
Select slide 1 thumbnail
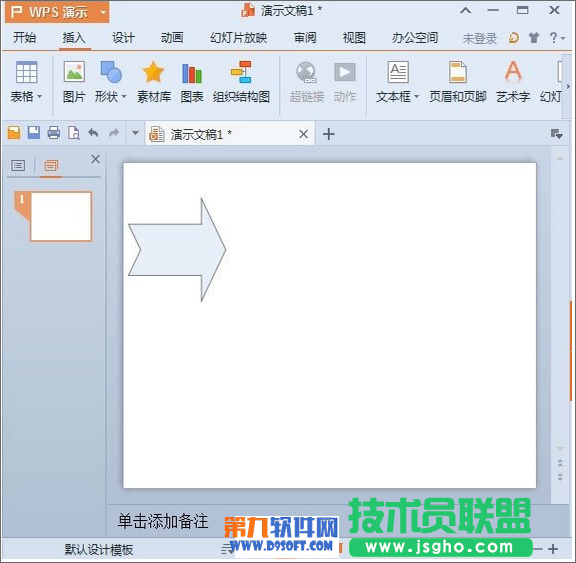[61, 216]
